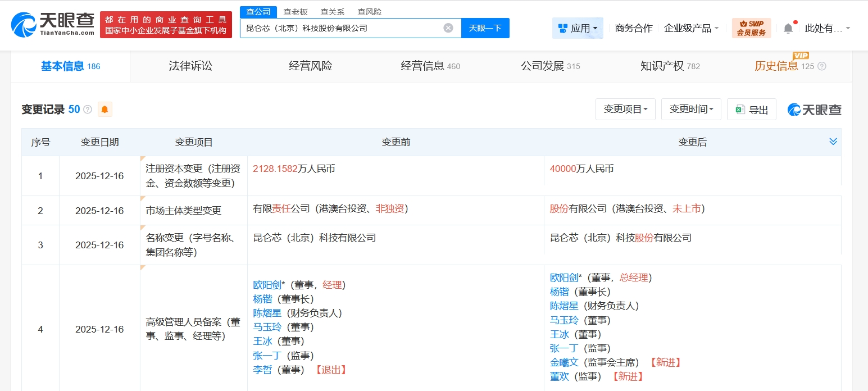Click the question mark beside 历史信息 125
868x391 pixels.
click(822, 66)
